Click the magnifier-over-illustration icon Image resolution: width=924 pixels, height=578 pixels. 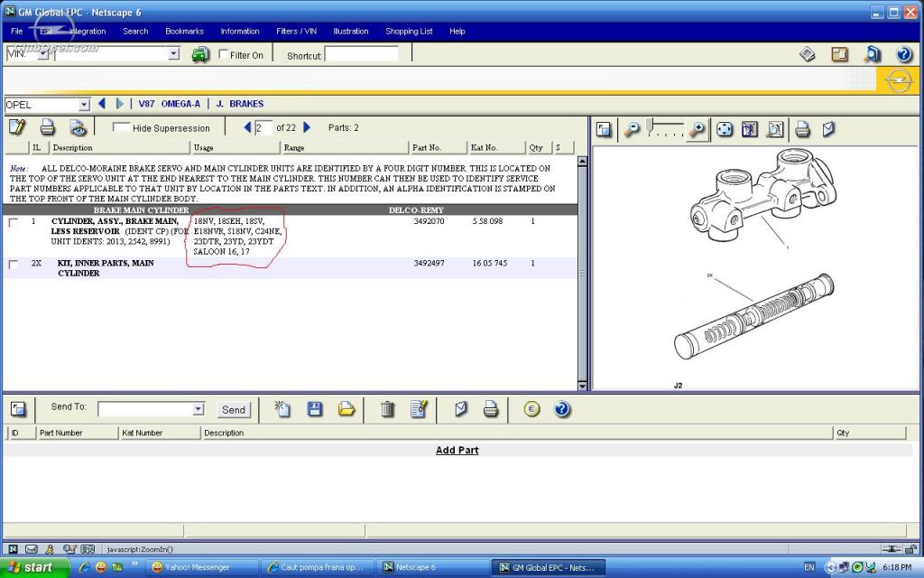pos(775,129)
